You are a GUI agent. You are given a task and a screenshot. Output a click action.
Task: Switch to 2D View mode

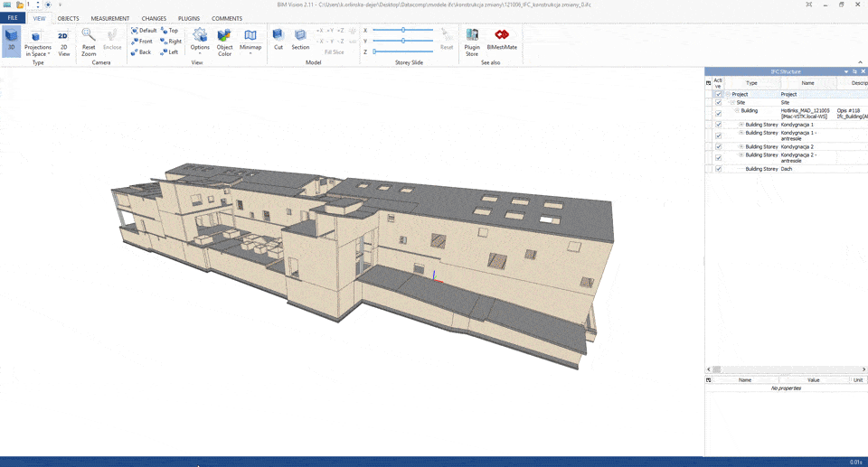[63, 42]
